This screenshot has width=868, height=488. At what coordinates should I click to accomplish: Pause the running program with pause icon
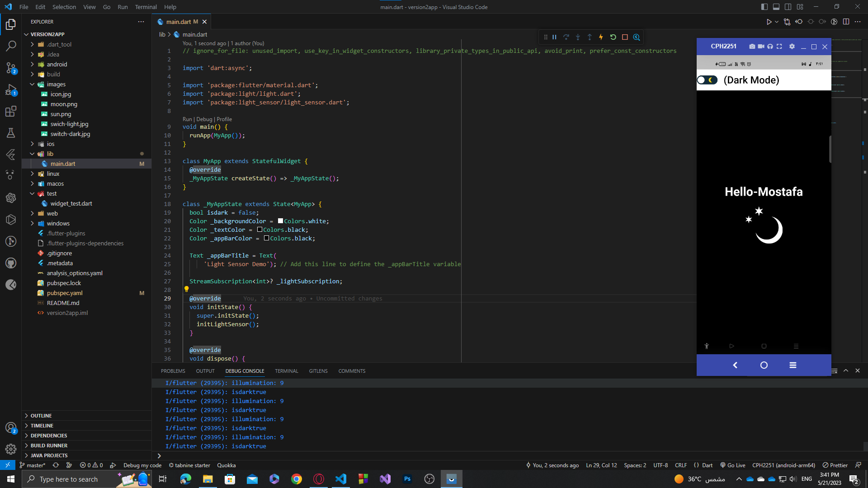click(x=555, y=37)
